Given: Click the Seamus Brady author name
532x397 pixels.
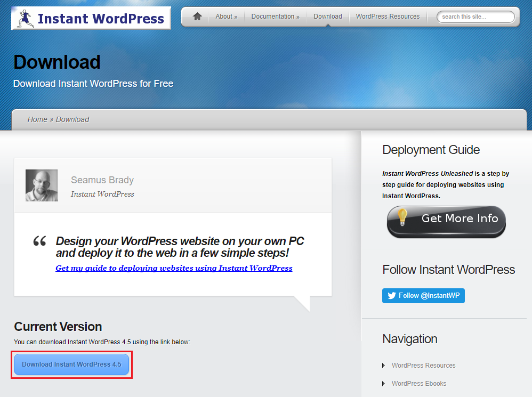Looking at the screenshot, I should 102,180.
